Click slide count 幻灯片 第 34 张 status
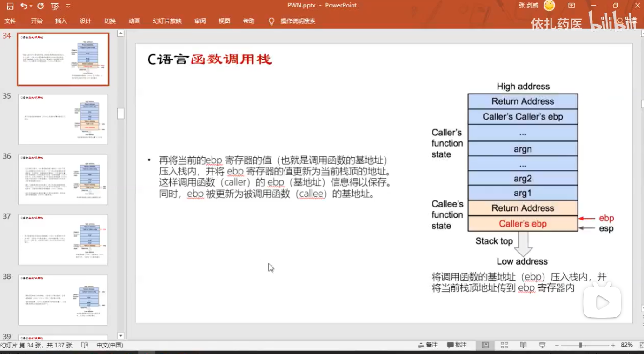 tap(36, 345)
